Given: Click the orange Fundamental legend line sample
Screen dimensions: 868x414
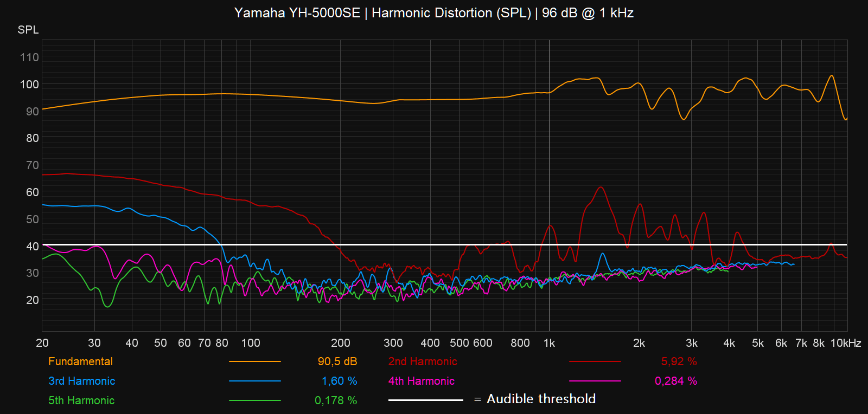Looking at the screenshot, I should click(x=254, y=361).
